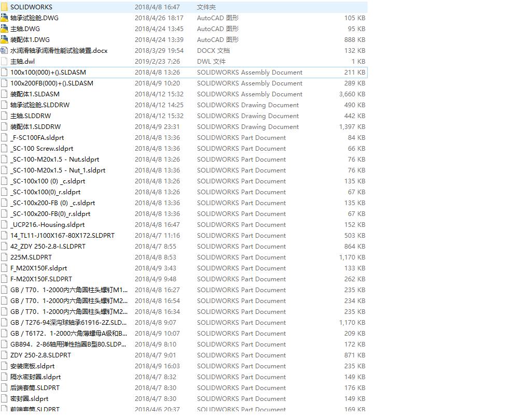532x417 pixels.
Task: Select file GB / T276-94深沟球轴承61916-2Z
Action: 69,322
